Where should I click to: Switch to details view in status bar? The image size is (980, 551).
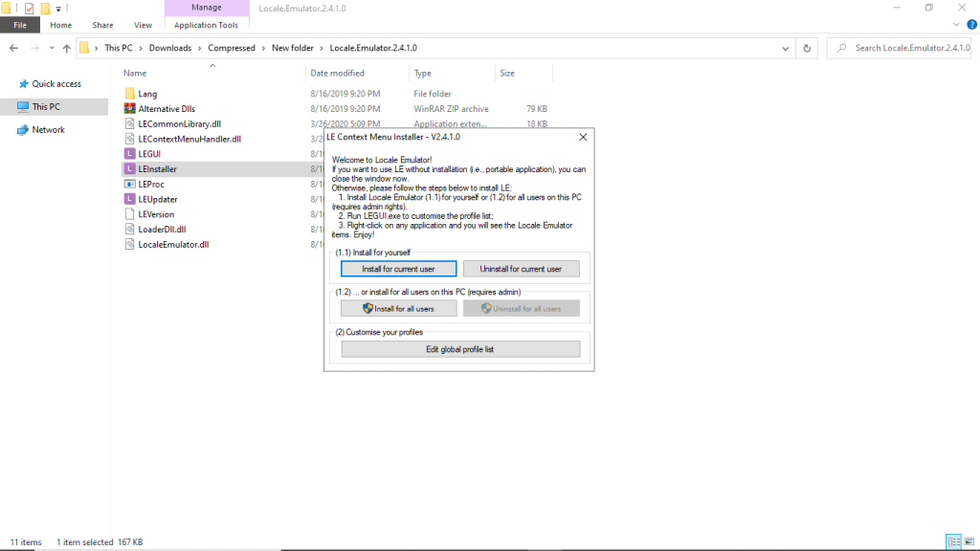953,541
